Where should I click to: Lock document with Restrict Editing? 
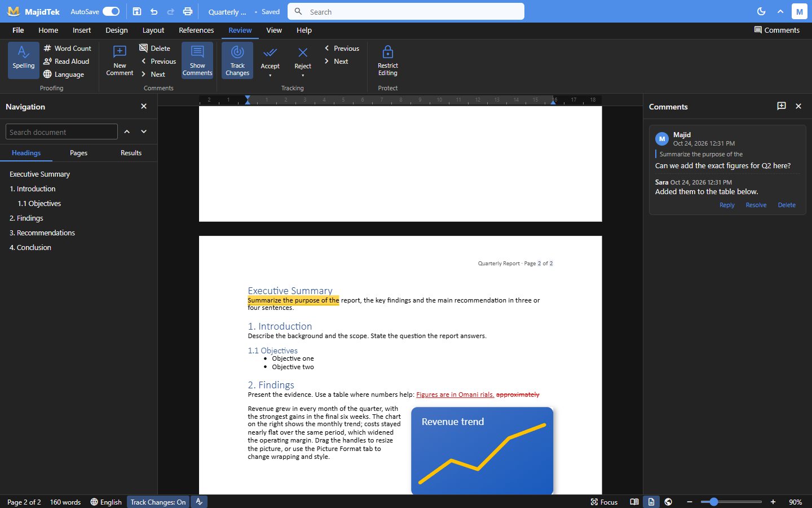(x=388, y=60)
